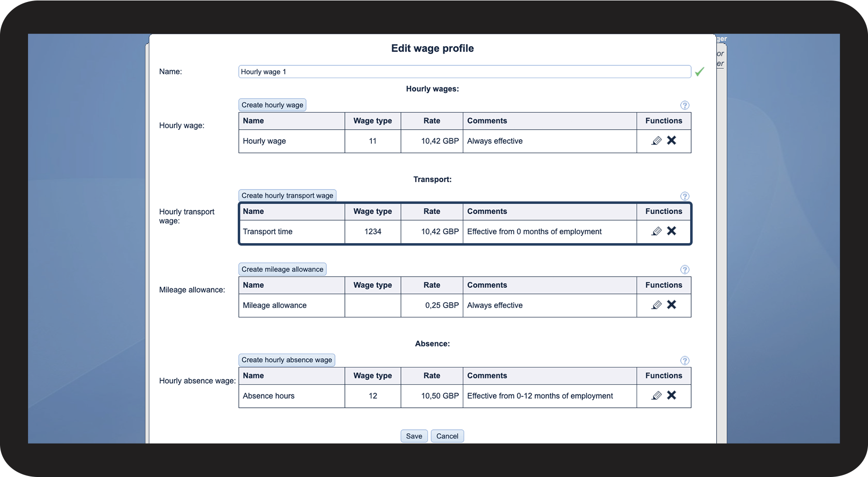
Task: Open help for Hourly transport wage table
Action: (x=685, y=196)
